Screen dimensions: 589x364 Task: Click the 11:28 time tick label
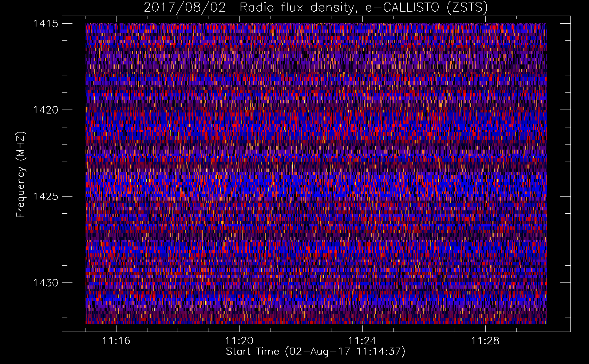(x=485, y=341)
